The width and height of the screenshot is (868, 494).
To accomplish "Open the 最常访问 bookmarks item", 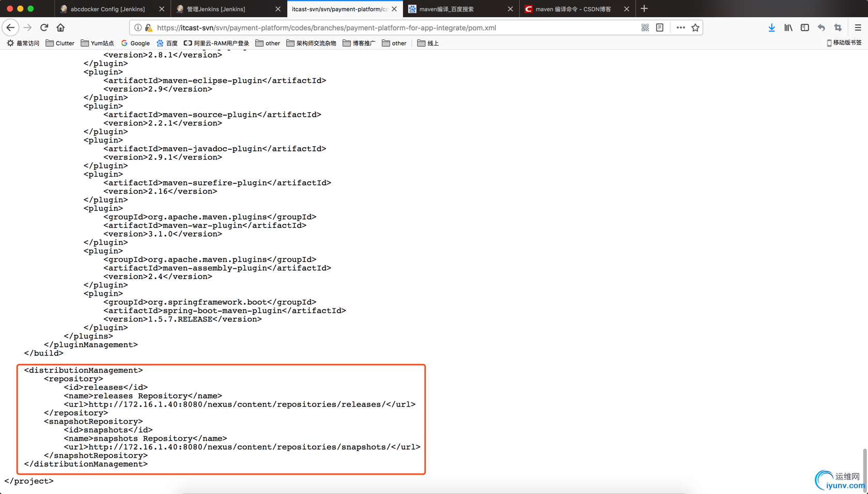I will pos(23,43).
